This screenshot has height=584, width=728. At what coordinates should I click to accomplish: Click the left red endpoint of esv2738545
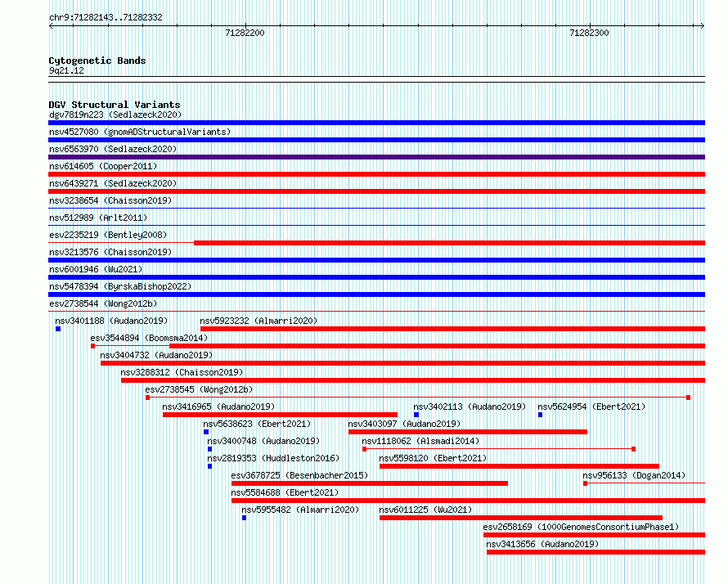pyautogui.click(x=147, y=398)
